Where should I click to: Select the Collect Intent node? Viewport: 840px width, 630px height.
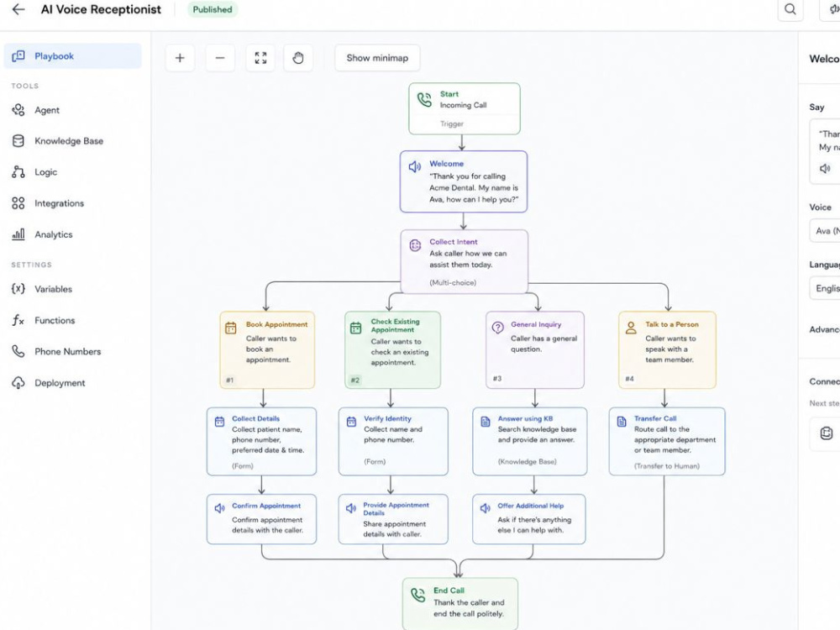pyautogui.click(x=465, y=261)
